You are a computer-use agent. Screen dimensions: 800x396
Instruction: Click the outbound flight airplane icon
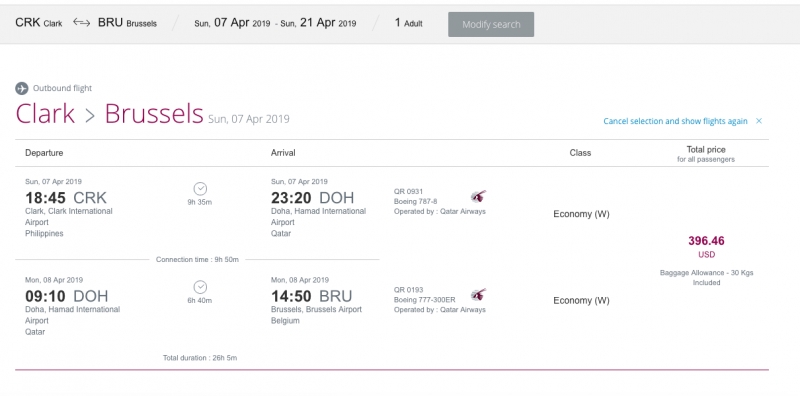tap(22, 88)
